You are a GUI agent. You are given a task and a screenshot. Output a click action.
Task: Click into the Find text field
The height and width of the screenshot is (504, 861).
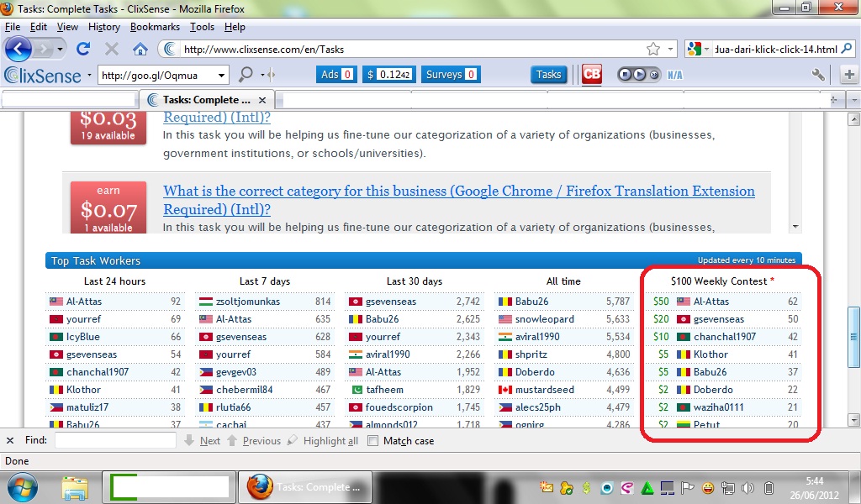coord(115,440)
